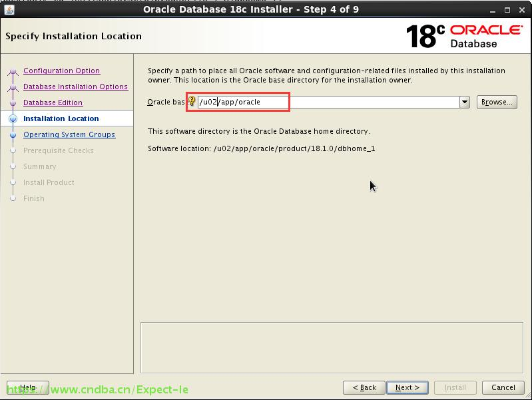
Task: Click the Summary step label
Action: tap(40, 166)
